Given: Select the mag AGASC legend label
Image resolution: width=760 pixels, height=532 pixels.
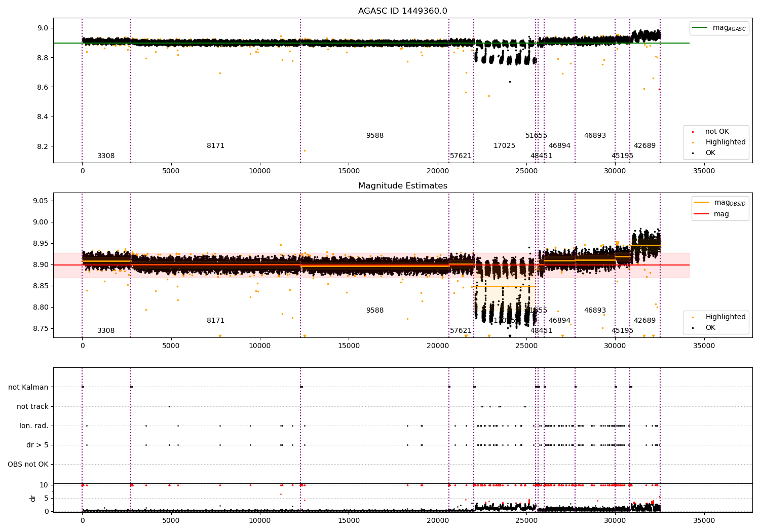Looking at the screenshot, I should pyautogui.click(x=729, y=28).
